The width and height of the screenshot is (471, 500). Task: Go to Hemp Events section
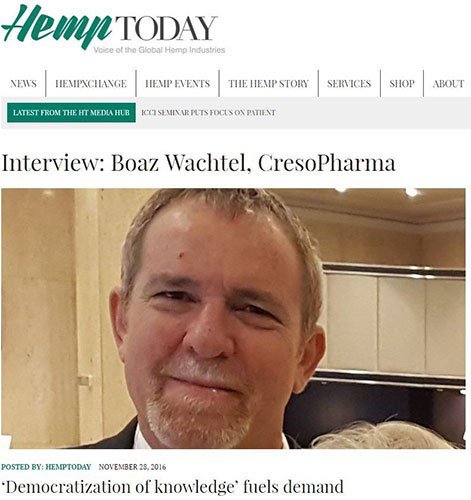(178, 83)
